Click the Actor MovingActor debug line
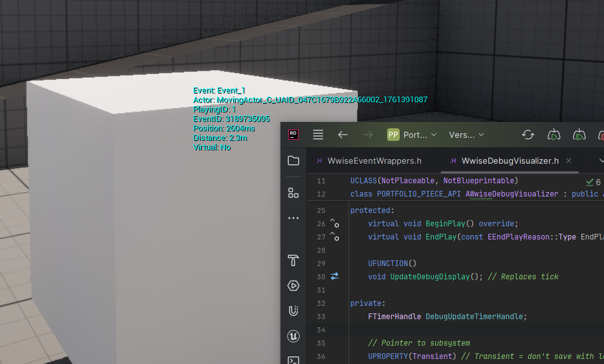This screenshot has width=604, height=364. (310, 100)
